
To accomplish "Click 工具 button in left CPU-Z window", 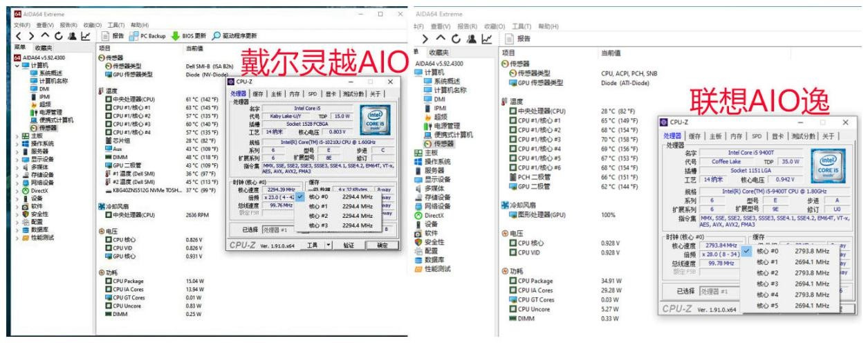I will click(312, 245).
